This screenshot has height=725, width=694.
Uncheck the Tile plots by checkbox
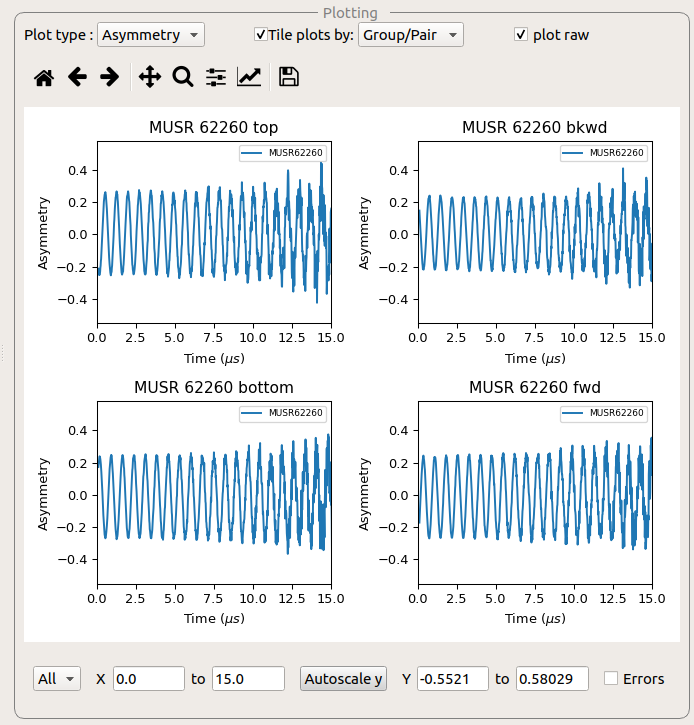261,35
